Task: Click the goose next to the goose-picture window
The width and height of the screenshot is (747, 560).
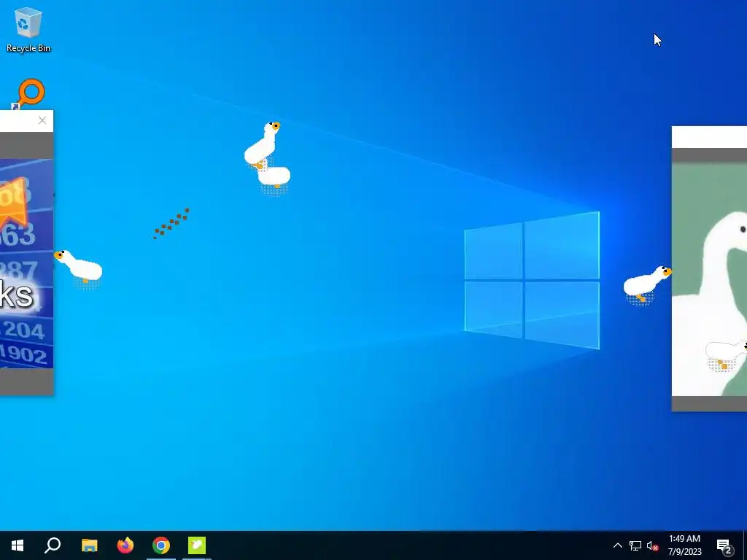Action: [648, 284]
